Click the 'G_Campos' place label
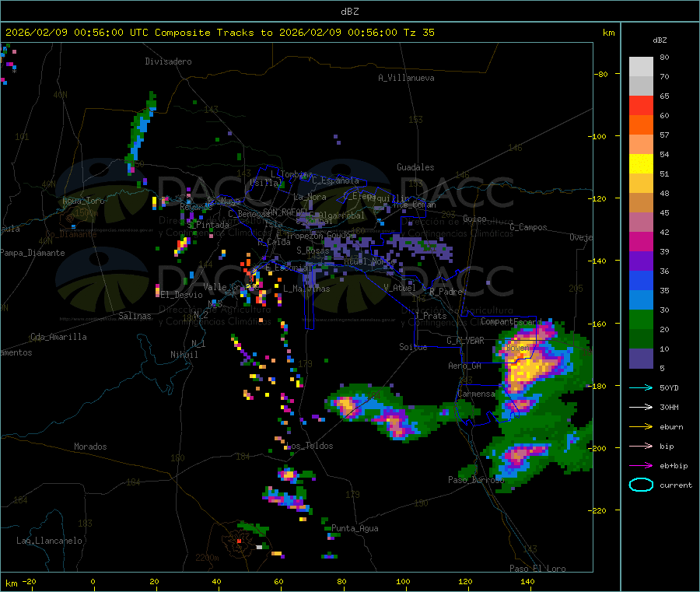 [x=528, y=227]
